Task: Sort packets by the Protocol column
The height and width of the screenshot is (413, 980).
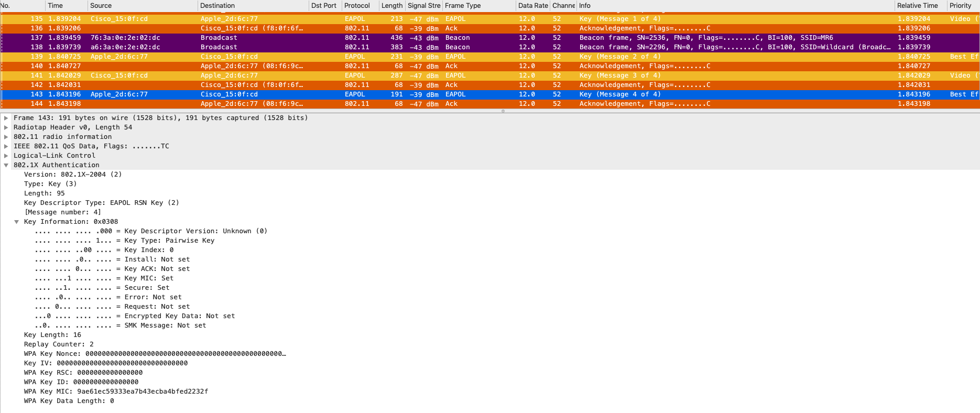Action: (x=357, y=6)
